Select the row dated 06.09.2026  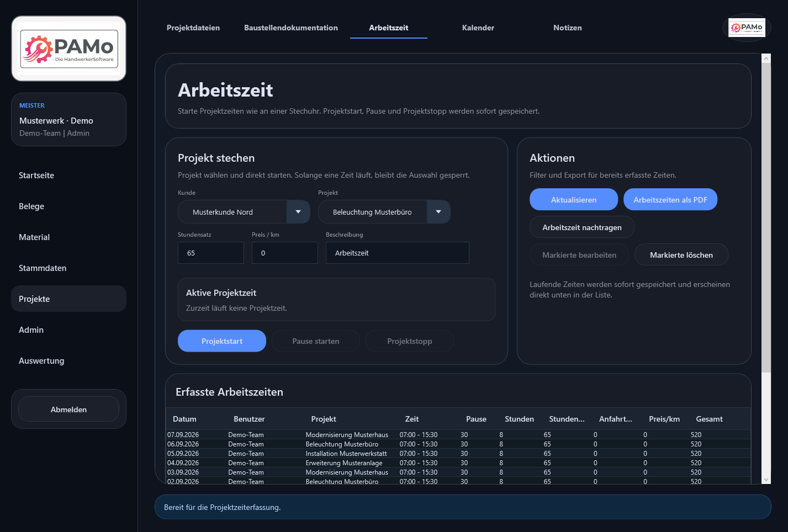click(x=458, y=444)
